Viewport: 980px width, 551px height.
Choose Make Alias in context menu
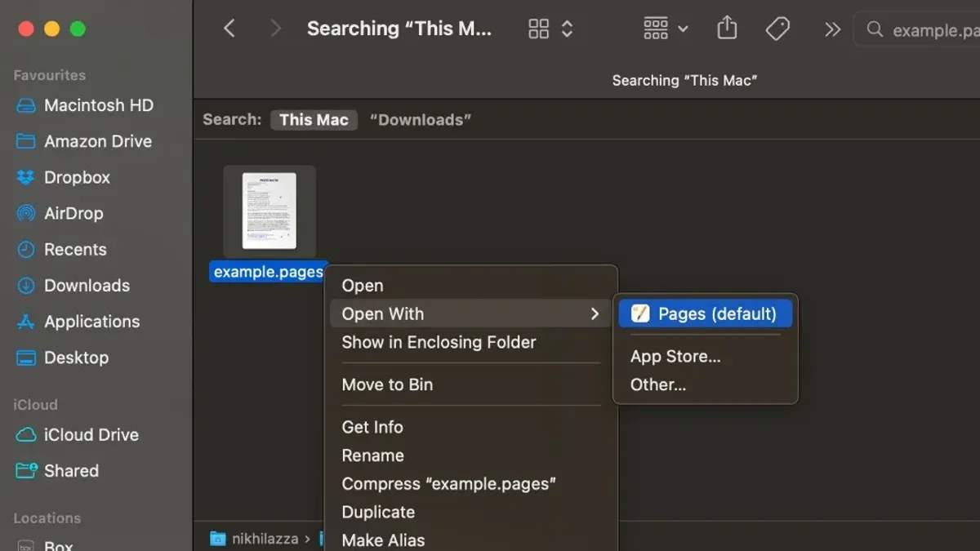(x=470, y=540)
